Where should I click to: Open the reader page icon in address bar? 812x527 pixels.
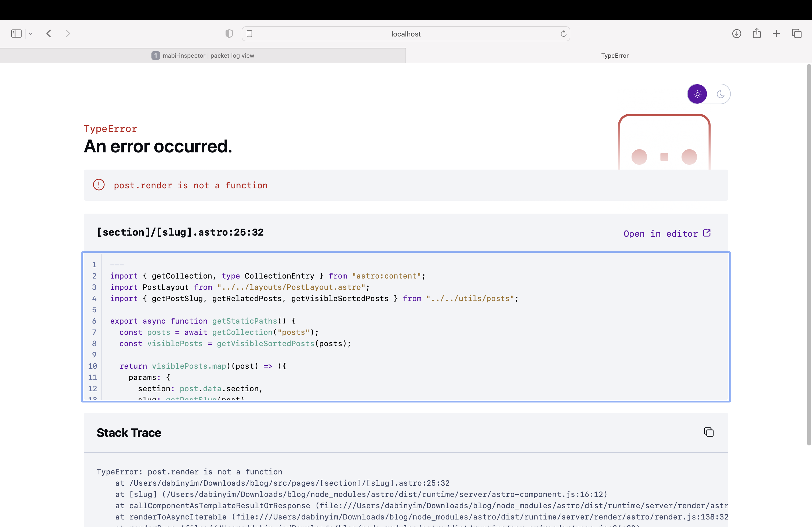[x=249, y=34]
